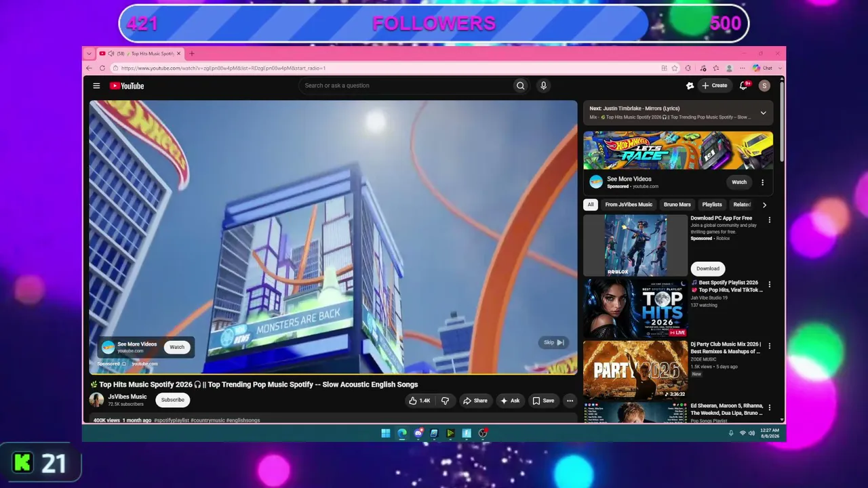
Task: Focus the YouTube search box
Action: pyautogui.click(x=407, y=86)
